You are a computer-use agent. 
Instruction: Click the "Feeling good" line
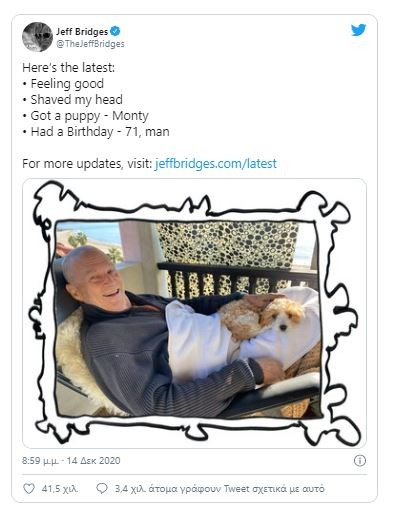pyautogui.click(x=67, y=84)
